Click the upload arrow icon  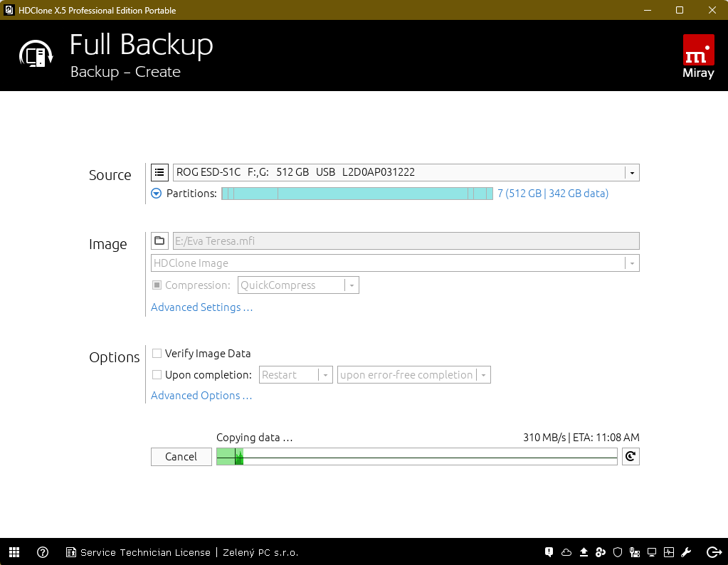click(x=584, y=552)
